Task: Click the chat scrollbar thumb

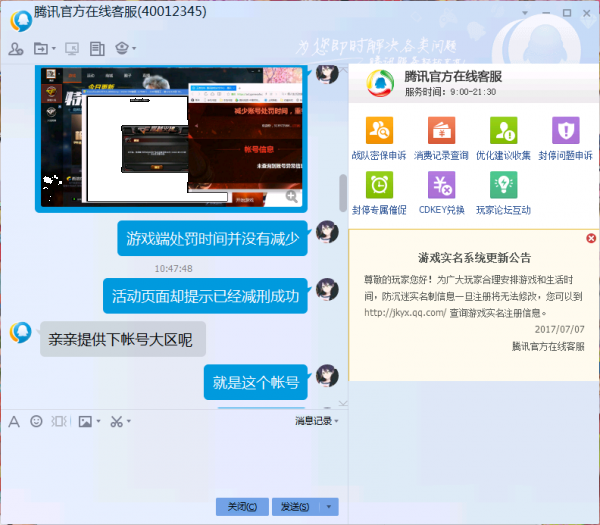Action: (343, 193)
